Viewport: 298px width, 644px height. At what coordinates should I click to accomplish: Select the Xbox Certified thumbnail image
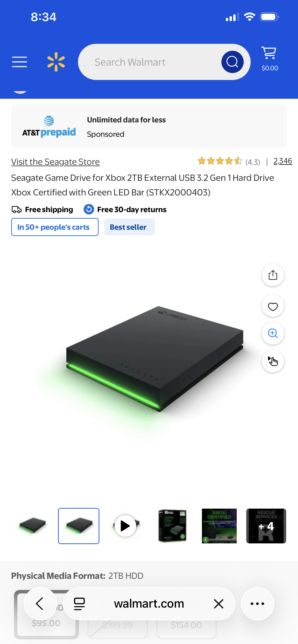219,526
